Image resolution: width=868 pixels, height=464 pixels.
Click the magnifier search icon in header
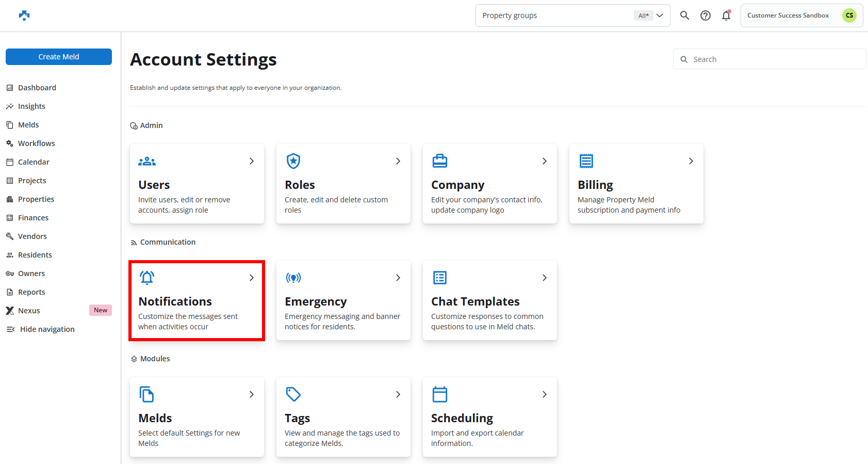pyautogui.click(x=684, y=15)
